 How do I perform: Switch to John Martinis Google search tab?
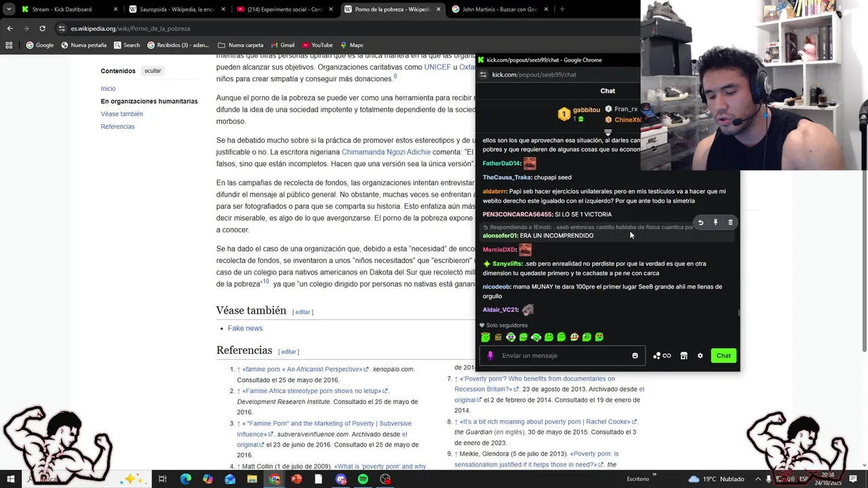tap(500, 9)
